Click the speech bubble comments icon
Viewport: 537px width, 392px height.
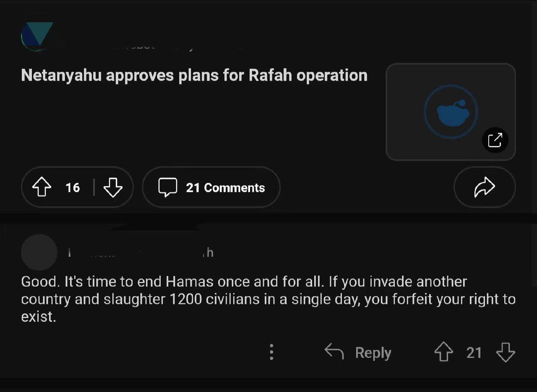pyautogui.click(x=167, y=187)
